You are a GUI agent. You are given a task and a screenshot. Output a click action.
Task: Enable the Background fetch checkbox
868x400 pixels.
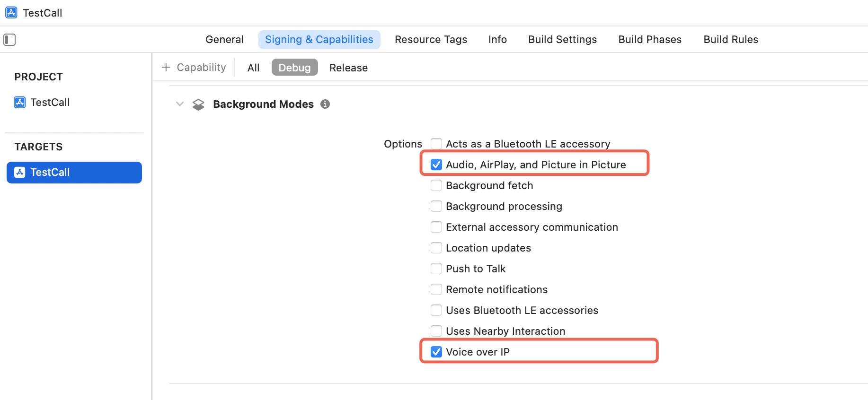(x=436, y=185)
